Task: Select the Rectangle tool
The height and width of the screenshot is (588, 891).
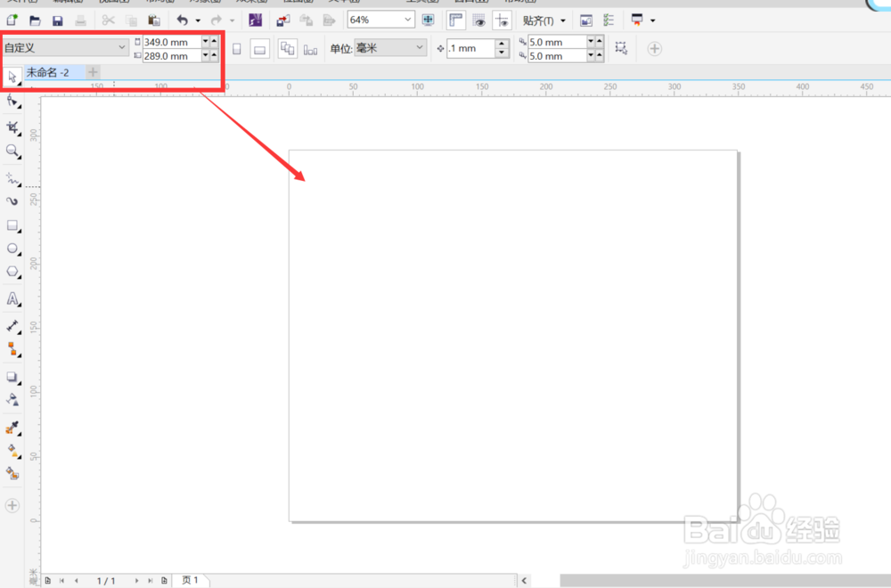Action: click(12, 225)
